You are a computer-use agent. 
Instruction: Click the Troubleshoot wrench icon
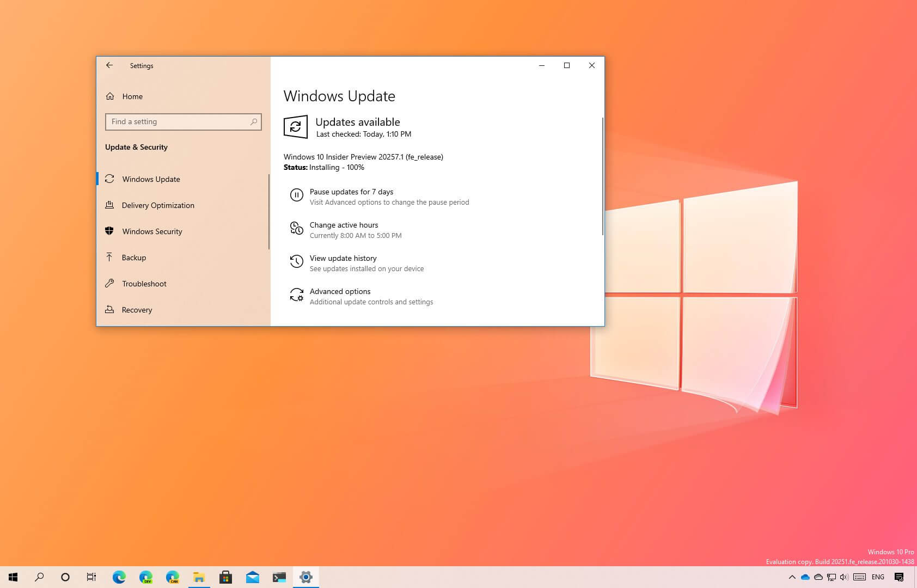109,284
